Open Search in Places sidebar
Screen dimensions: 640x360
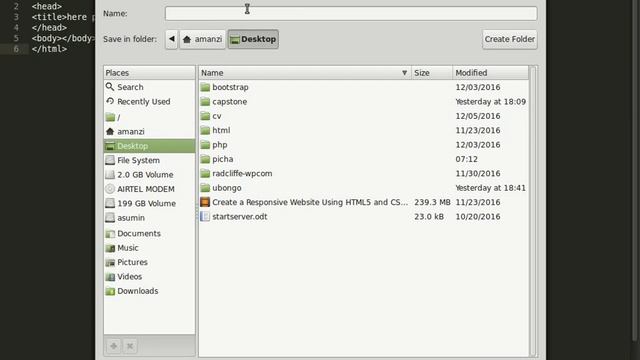coord(149,87)
